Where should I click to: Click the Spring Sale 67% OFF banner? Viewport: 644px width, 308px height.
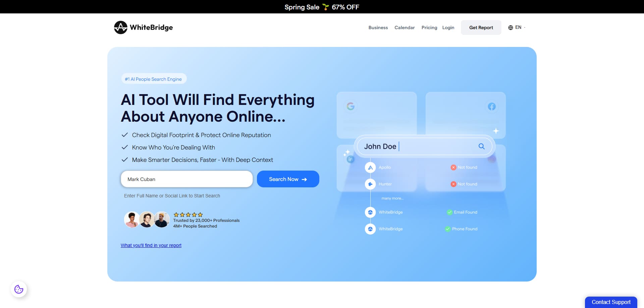322,7
